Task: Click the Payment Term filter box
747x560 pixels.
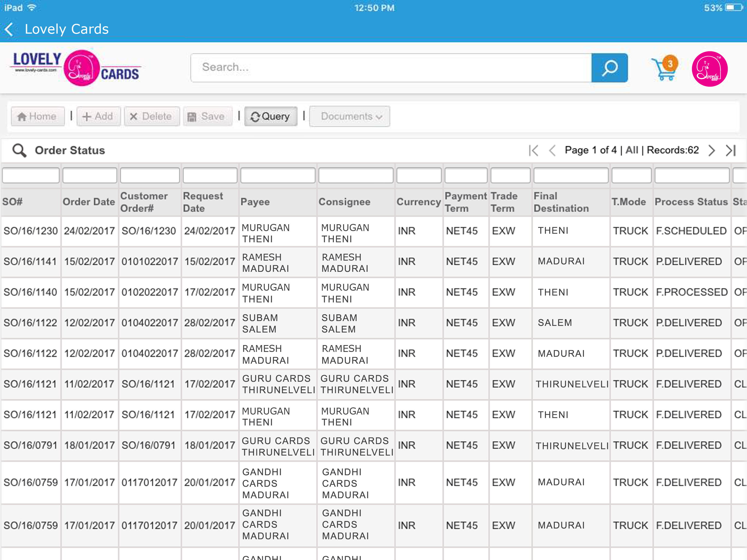Action: point(466,175)
